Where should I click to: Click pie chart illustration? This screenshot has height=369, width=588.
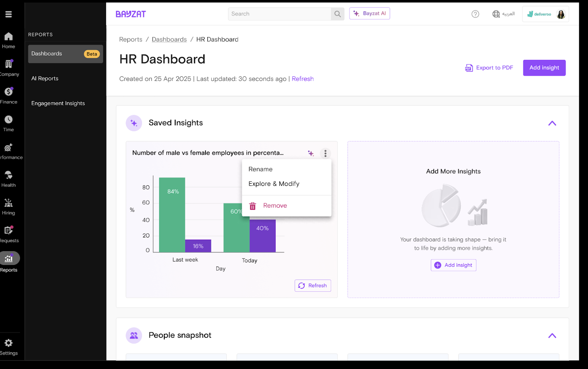pos(441,205)
